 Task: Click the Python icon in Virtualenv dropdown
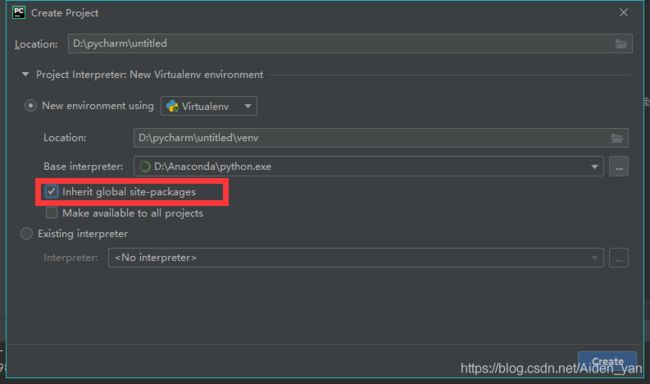172,107
